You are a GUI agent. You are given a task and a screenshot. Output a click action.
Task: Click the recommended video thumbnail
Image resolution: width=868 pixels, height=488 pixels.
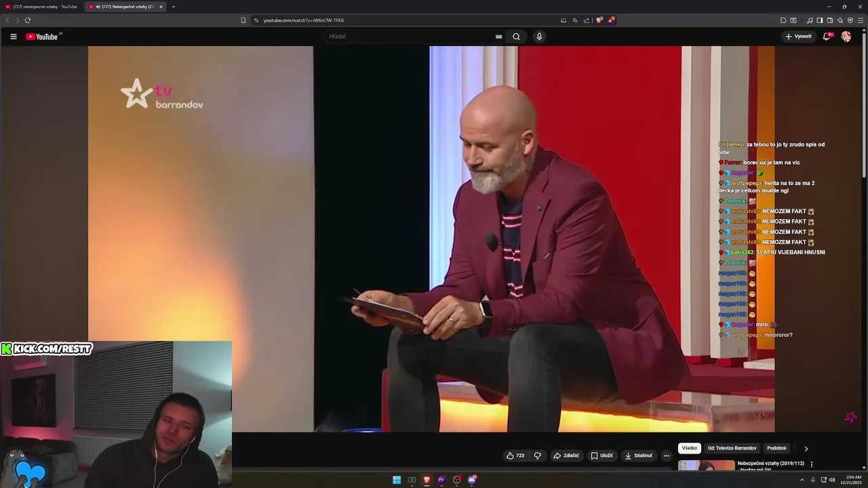706,466
